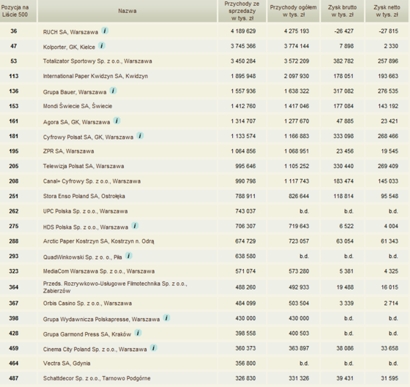This screenshot has height=387, width=410.
Task: Select the Nazwa column header
Action: 127,11
